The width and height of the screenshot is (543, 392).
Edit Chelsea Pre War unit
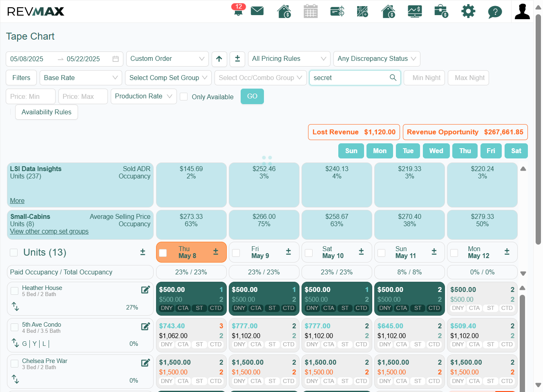click(145, 363)
